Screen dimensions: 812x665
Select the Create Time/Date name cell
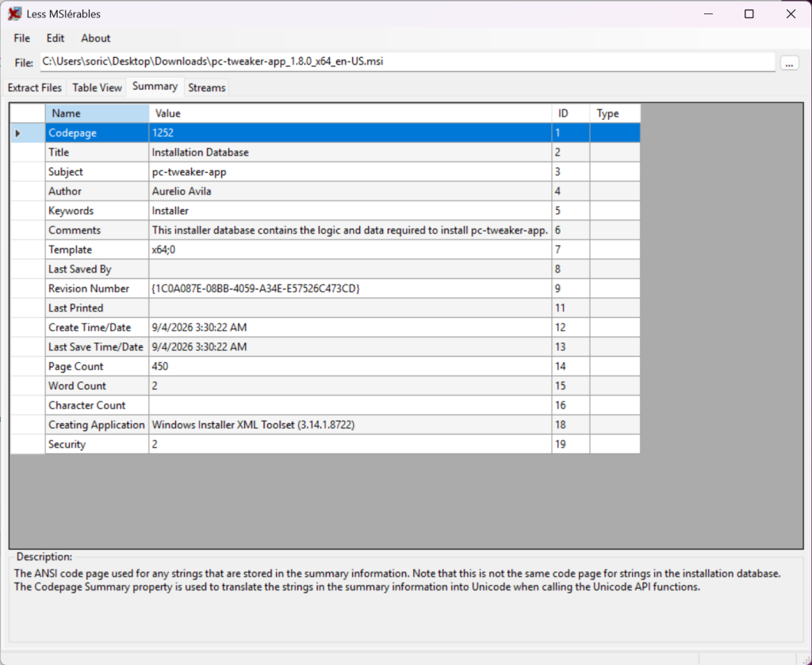[x=98, y=327]
